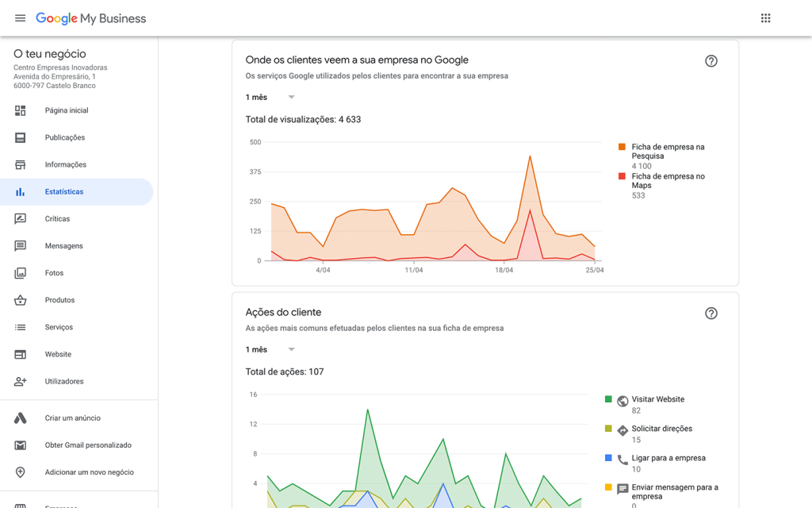Click the 25/04 axis label

(595, 270)
